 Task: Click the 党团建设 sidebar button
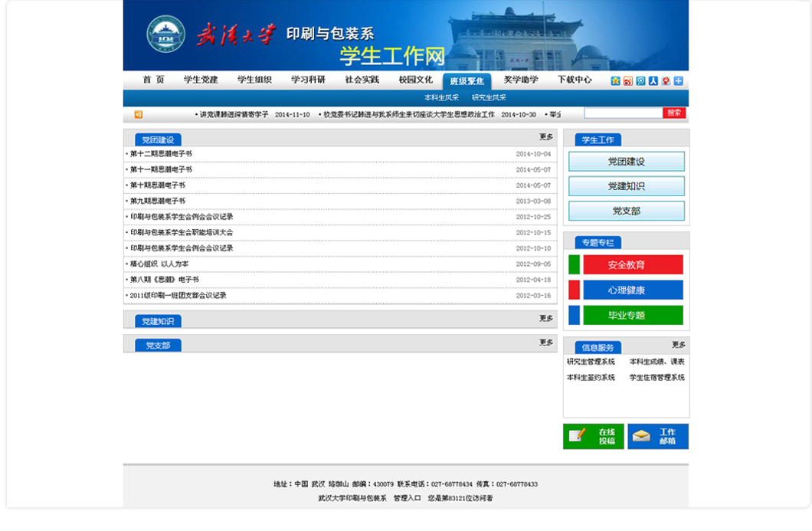click(626, 162)
